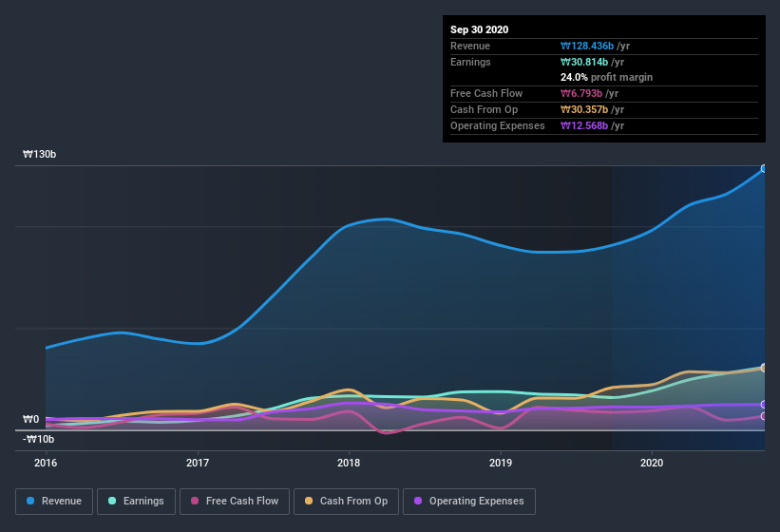Click the Sep 30 2020 tooltip date

[x=480, y=29]
